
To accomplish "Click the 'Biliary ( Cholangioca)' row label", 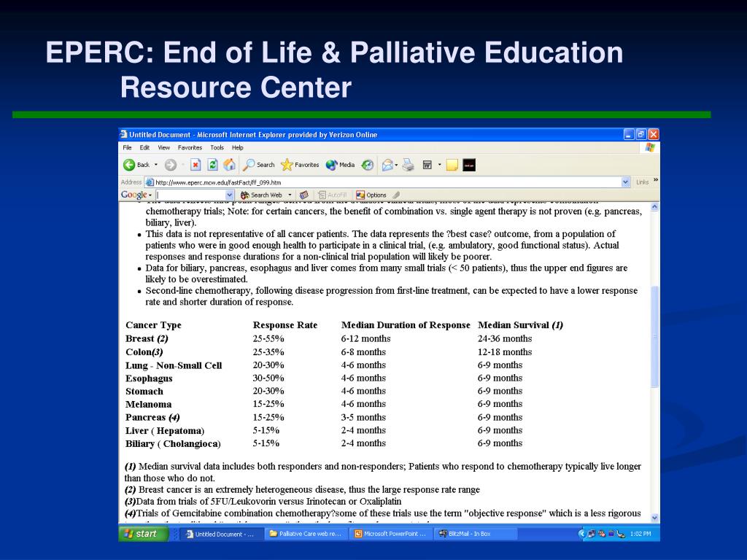I will tap(173, 443).
